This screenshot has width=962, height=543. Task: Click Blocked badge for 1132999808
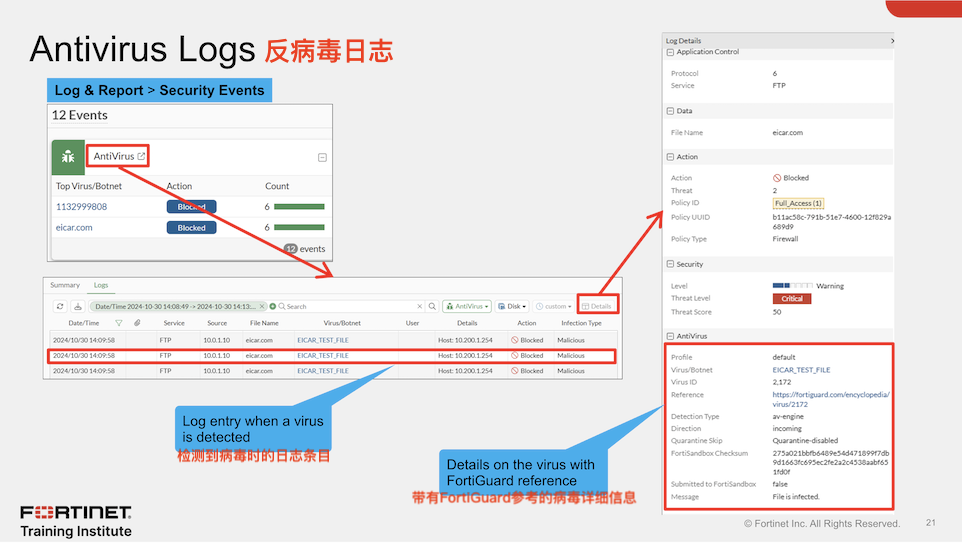click(191, 207)
